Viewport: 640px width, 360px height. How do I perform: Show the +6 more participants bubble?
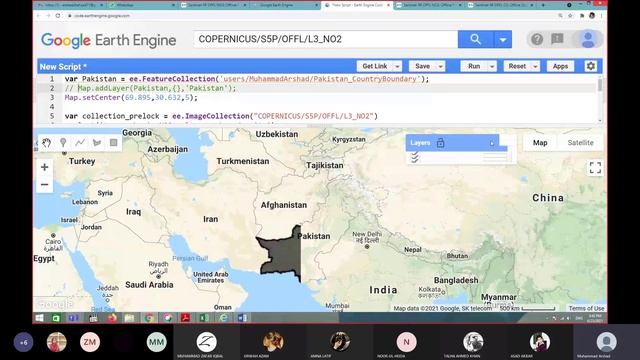click(x=23, y=342)
